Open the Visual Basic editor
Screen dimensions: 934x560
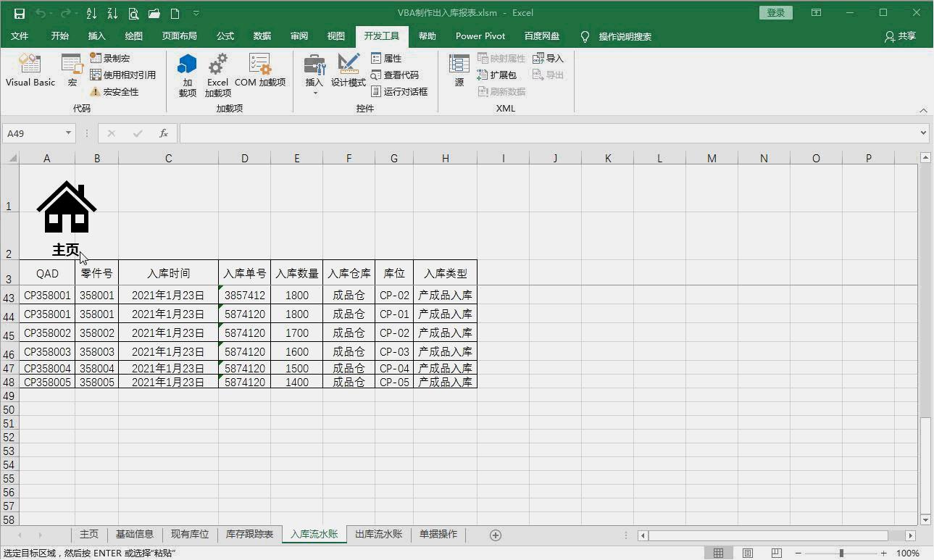click(x=29, y=69)
